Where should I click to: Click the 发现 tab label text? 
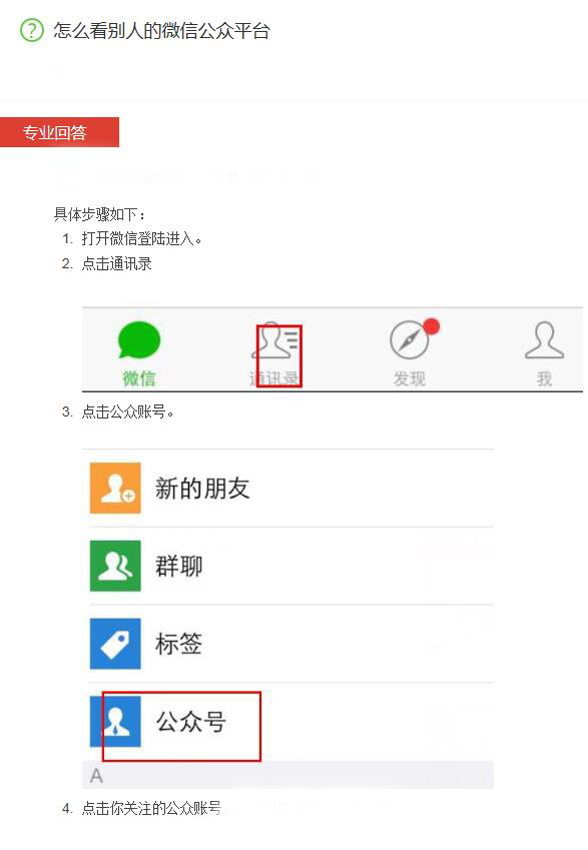point(409,378)
